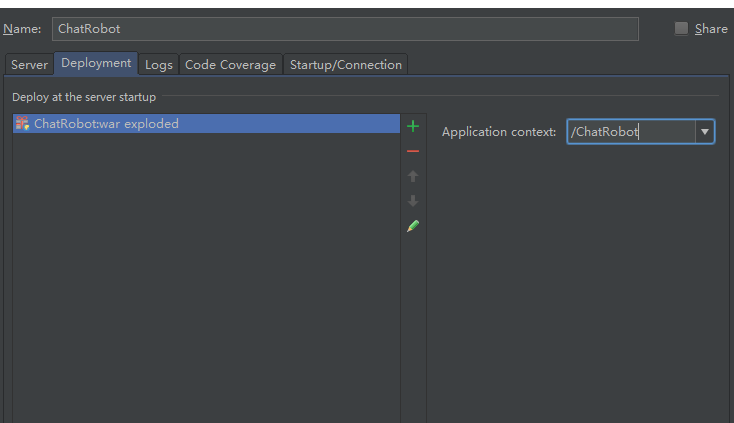
Task: Click inside Application context field /ChatRobot
Action: click(x=631, y=132)
